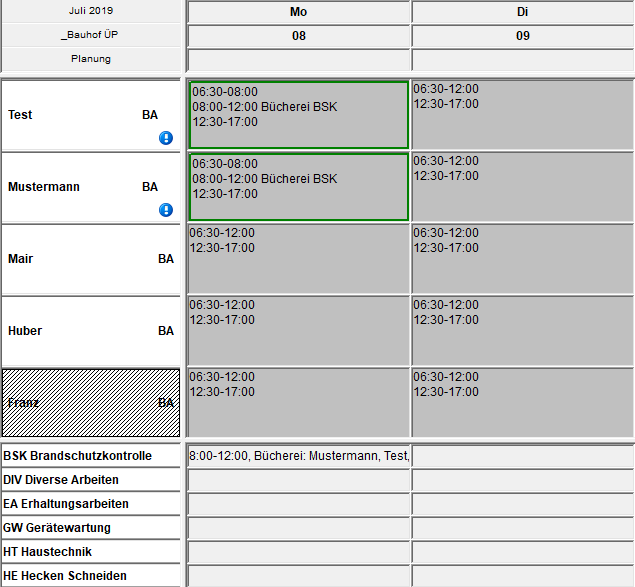Click the blue info icon in Test row
635x587 pixels.
pos(166,138)
